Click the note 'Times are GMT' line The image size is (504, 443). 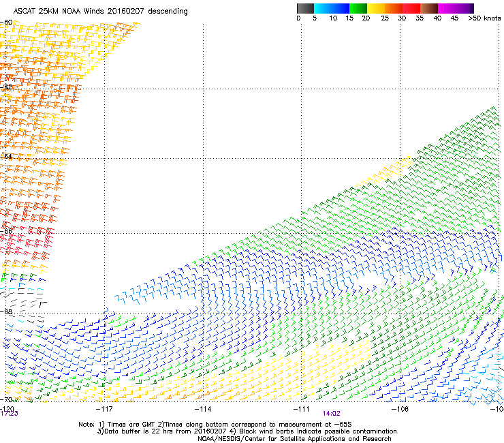(x=215, y=425)
